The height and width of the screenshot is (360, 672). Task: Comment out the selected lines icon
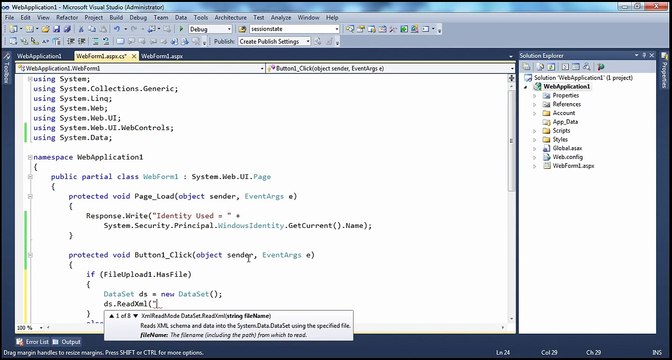pyautogui.click(x=95, y=42)
